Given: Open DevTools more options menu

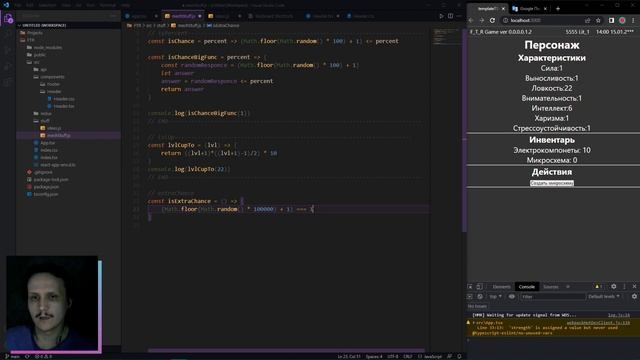Looking at the screenshot, I should point(624,287).
